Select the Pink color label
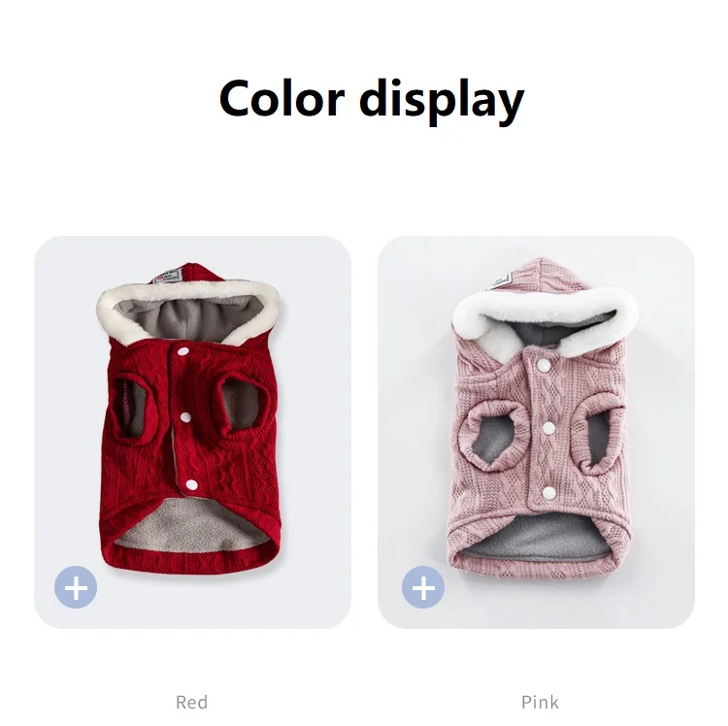The height and width of the screenshot is (726, 728). [540, 702]
